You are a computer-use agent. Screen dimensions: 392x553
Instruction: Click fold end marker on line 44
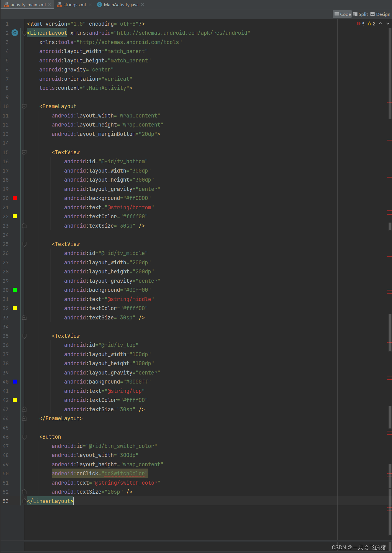click(x=24, y=418)
